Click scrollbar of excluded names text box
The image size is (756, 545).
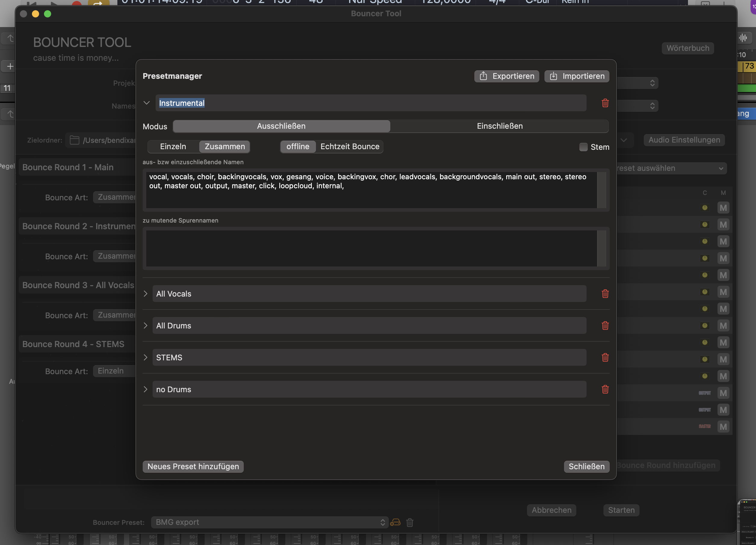point(601,190)
